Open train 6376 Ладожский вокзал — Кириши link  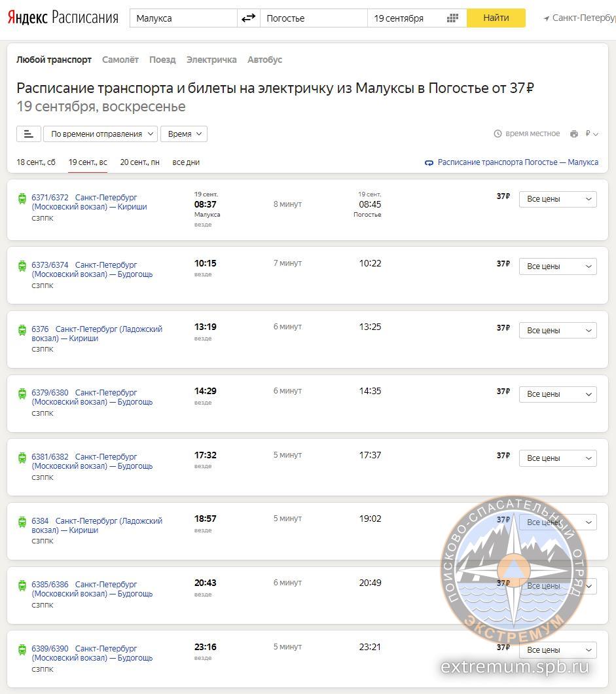97,334
